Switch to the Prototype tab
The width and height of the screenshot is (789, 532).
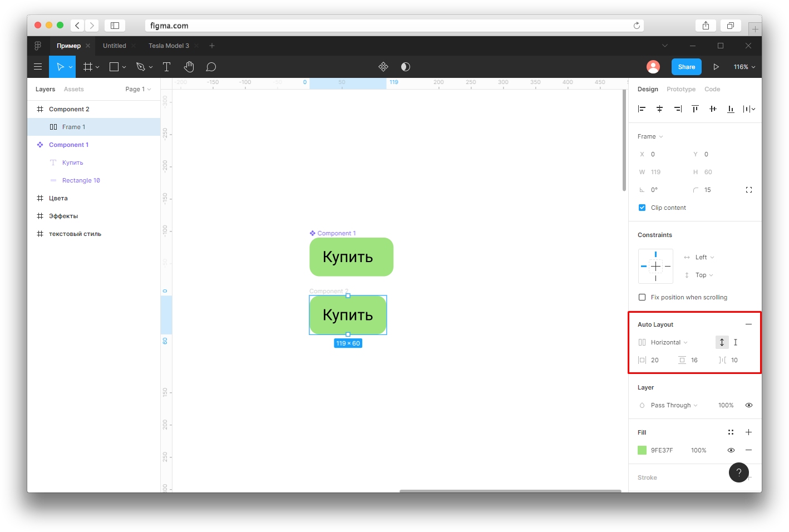click(x=681, y=89)
